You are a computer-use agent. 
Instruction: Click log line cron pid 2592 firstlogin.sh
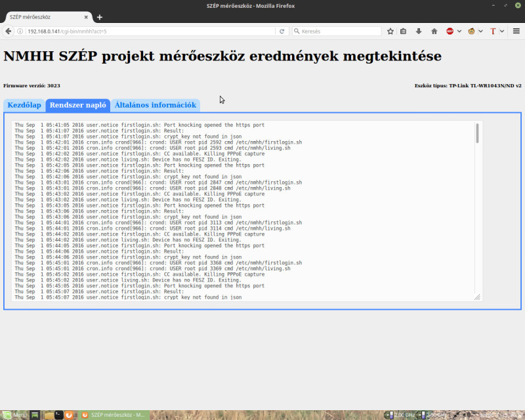click(x=158, y=142)
